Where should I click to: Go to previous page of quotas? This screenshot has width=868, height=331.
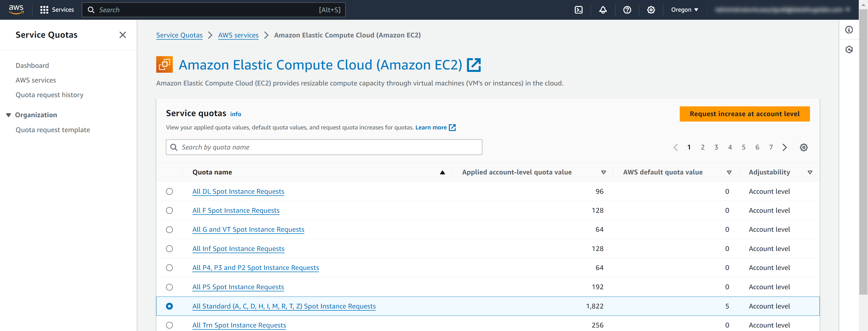coord(675,147)
